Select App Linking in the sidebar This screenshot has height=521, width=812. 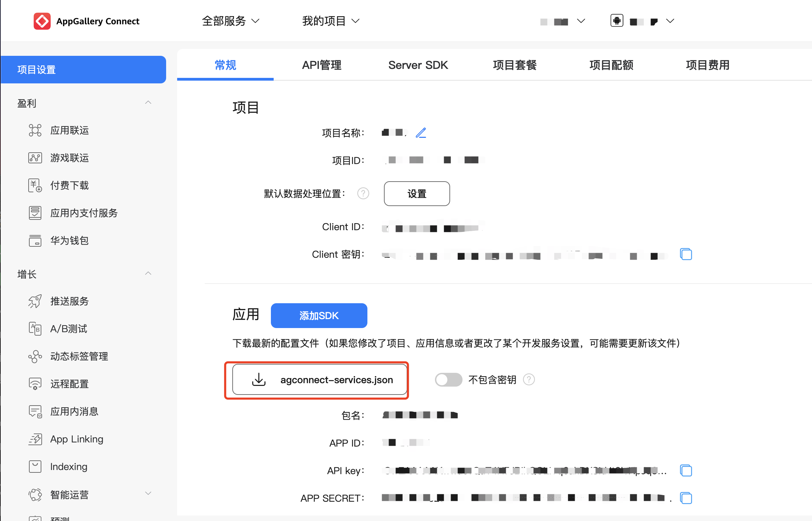click(77, 439)
